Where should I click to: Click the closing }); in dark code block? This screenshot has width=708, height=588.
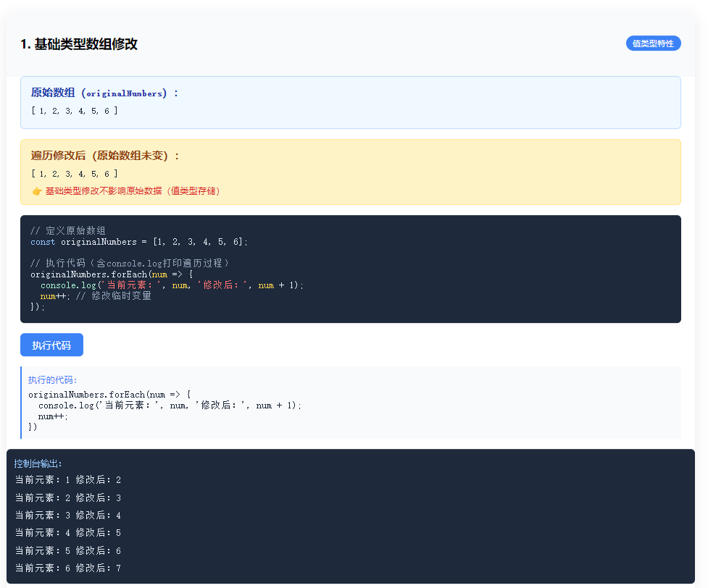click(x=38, y=307)
